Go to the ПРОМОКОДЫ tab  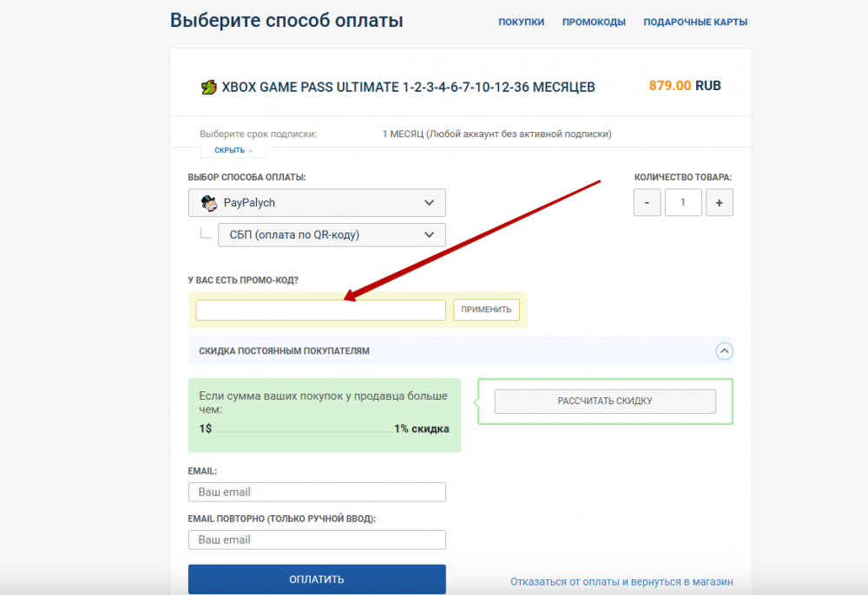coord(594,23)
